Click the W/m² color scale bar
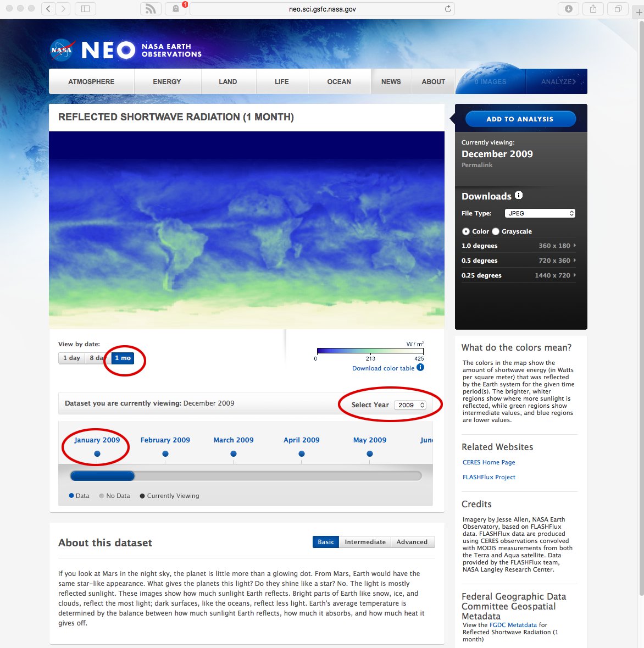Screen dimensions: 644x648 370,351
